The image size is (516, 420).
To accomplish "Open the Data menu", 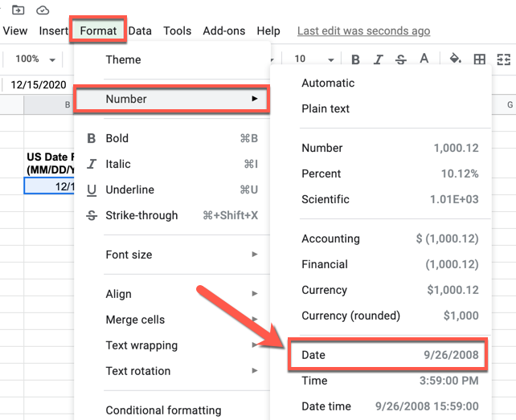I will tap(140, 31).
